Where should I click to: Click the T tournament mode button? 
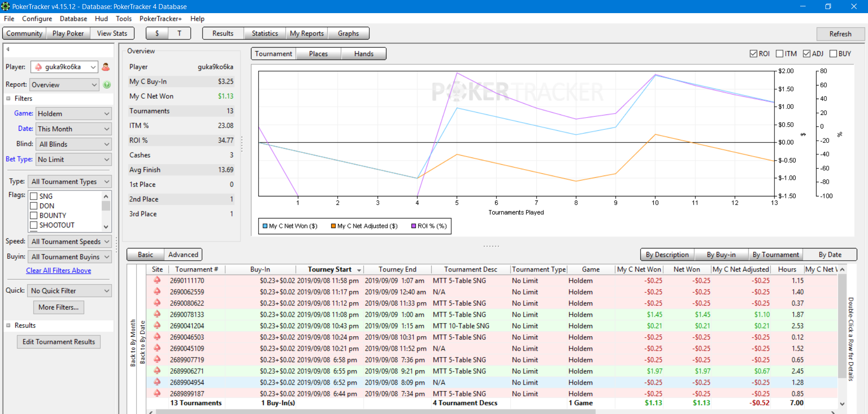coord(179,33)
